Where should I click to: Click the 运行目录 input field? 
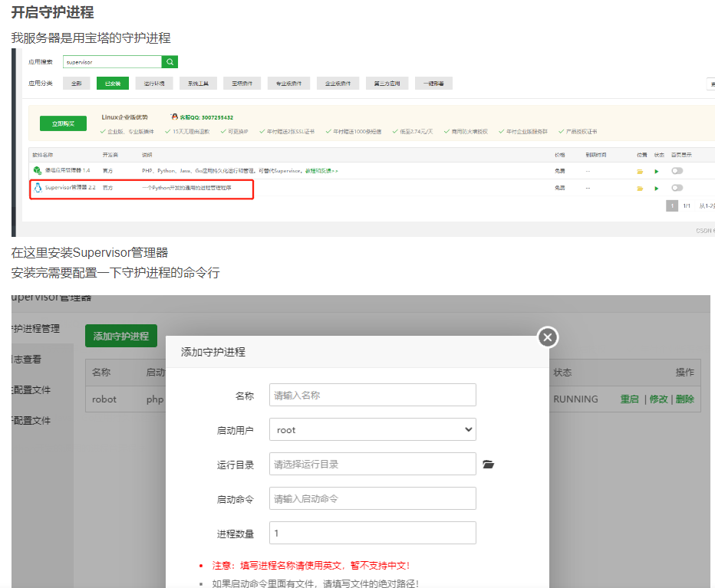tap(373, 464)
